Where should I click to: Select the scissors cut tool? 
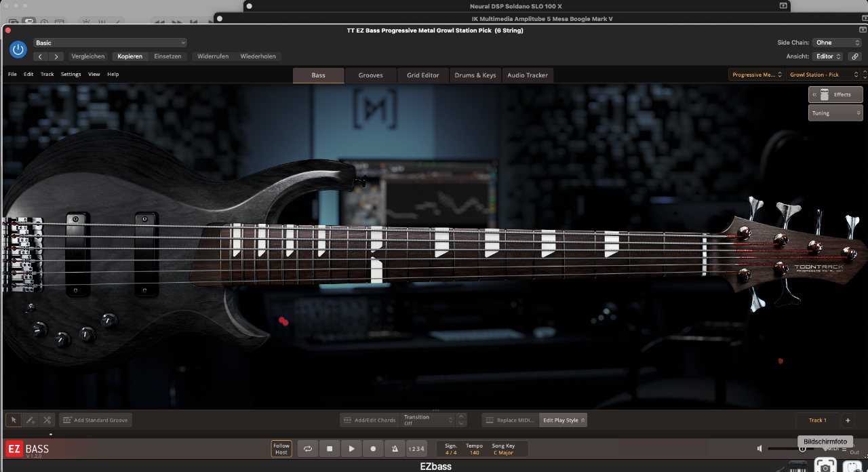click(x=46, y=420)
